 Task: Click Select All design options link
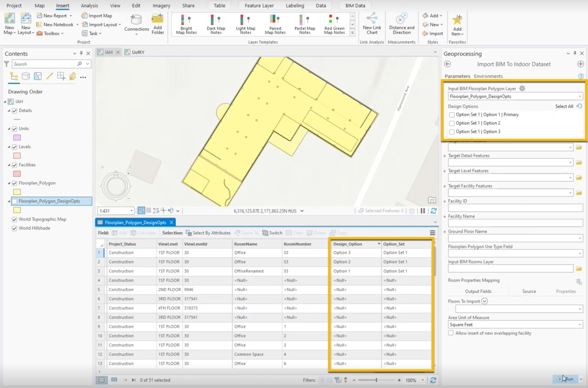[564, 106]
